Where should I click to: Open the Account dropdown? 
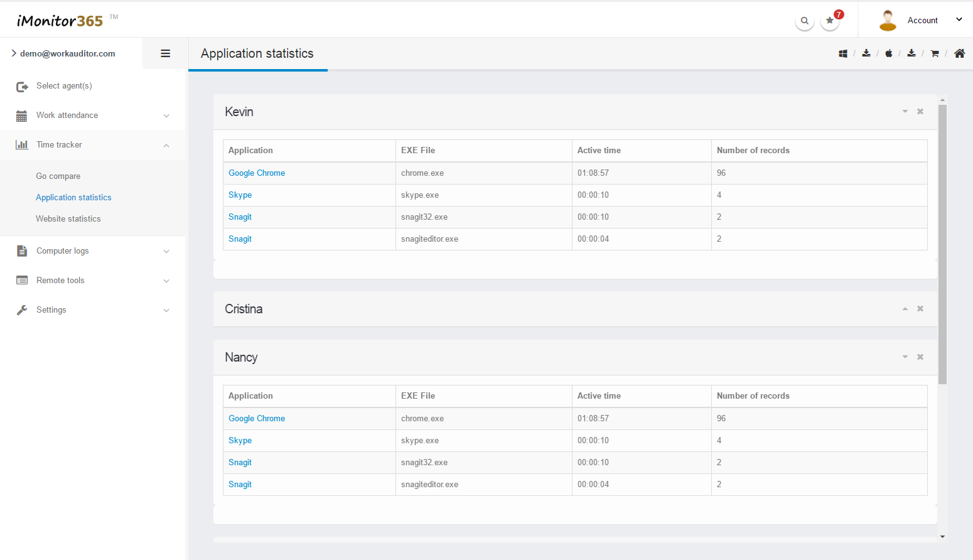click(922, 20)
